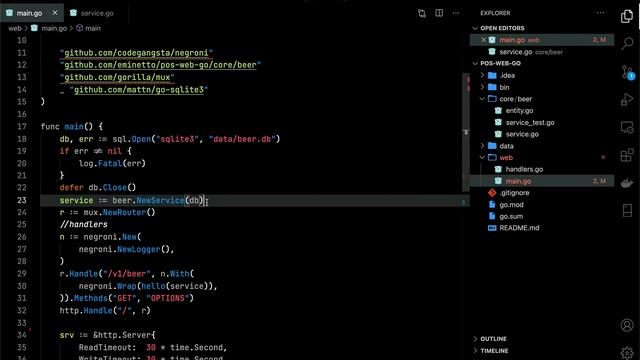Open editor More Actions ellipsis
Image resolution: width=640 pixels, height=360 pixels.
tap(456, 13)
